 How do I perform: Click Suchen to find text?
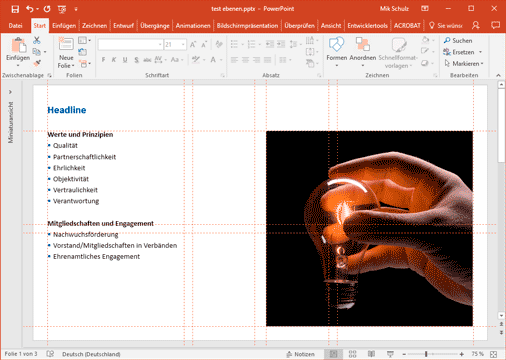458,41
